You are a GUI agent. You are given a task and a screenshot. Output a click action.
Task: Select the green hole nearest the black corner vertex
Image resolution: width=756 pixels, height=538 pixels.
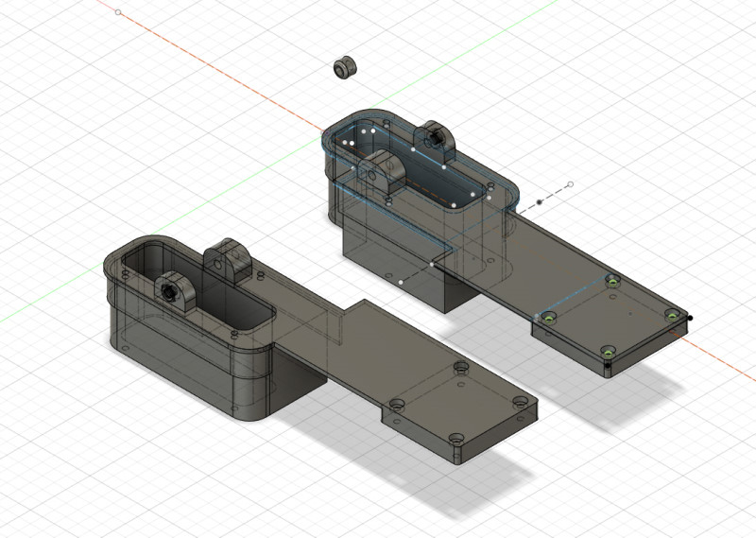click(x=672, y=315)
